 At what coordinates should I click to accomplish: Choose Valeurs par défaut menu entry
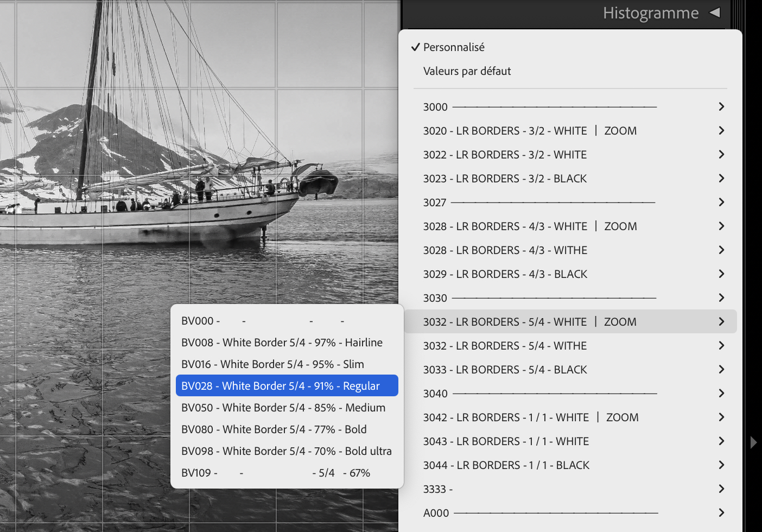point(467,71)
